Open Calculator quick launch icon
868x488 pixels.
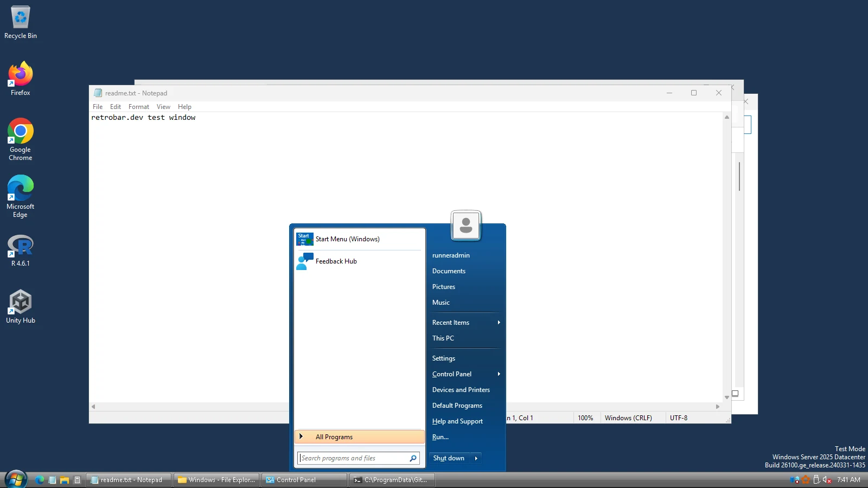click(77, 480)
